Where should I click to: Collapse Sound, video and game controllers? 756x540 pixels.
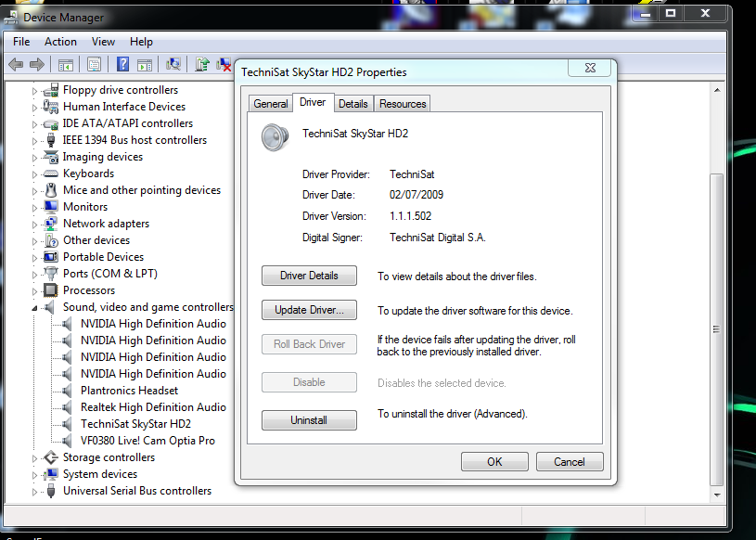click(34, 308)
